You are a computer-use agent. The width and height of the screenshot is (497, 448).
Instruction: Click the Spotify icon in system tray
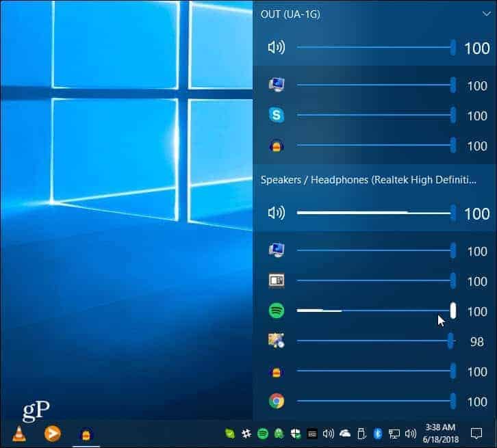[x=263, y=433]
